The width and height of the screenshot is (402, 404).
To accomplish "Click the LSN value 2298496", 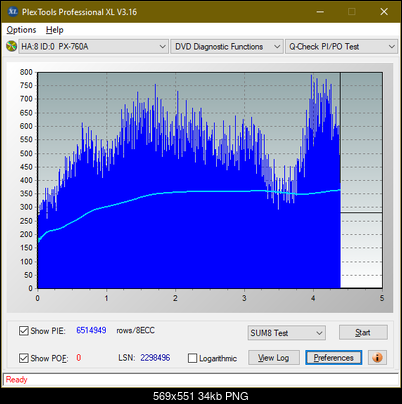I will pyautogui.click(x=155, y=358).
